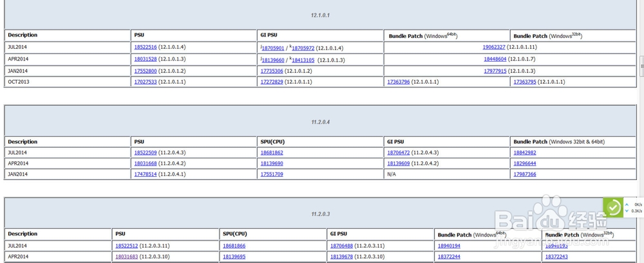The height and width of the screenshot is (263, 644).
Task: Click N/A cell in 11.2.0.4 table
Action: [446, 174]
